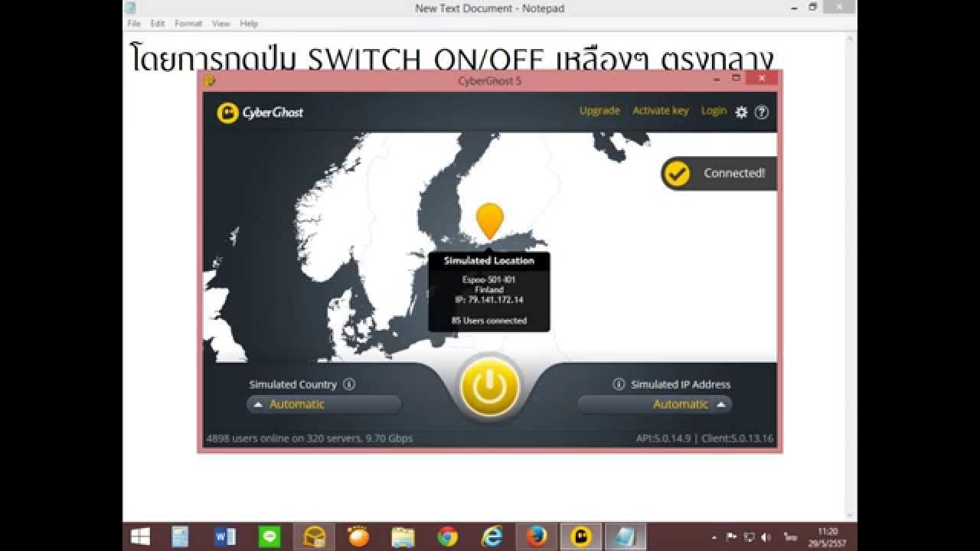Click the Login link in CyberGhost

click(714, 111)
